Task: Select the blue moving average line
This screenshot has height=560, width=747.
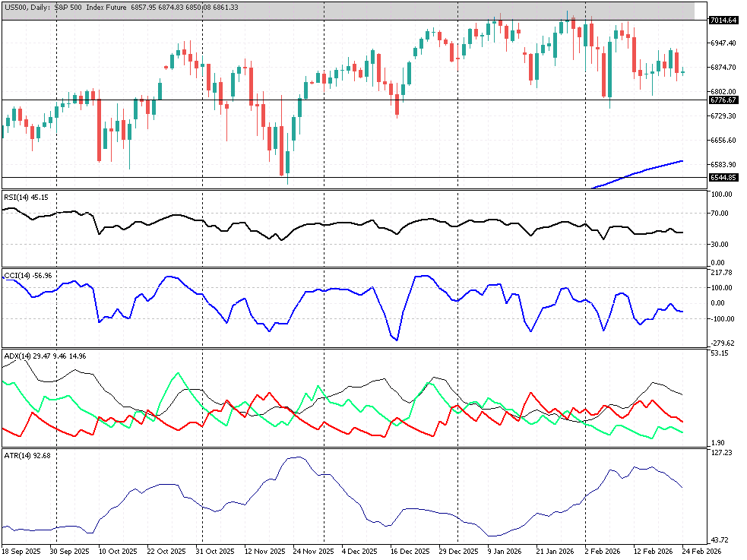Action: pos(646,169)
